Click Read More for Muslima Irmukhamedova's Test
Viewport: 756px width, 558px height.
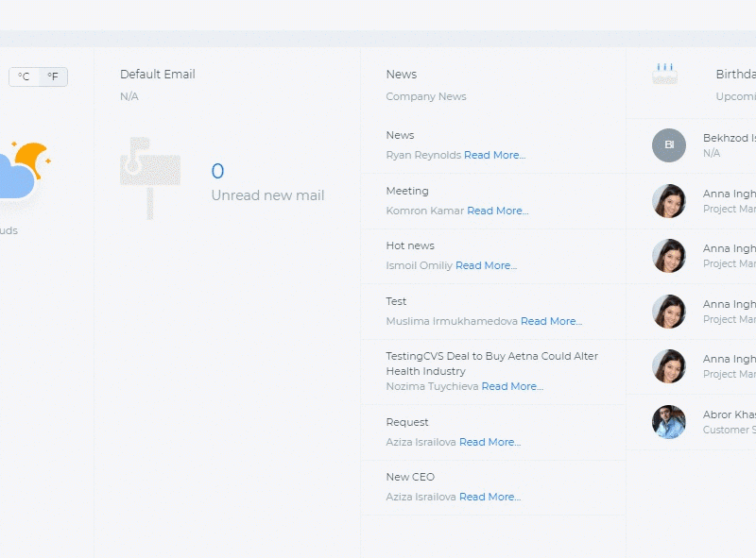551,321
